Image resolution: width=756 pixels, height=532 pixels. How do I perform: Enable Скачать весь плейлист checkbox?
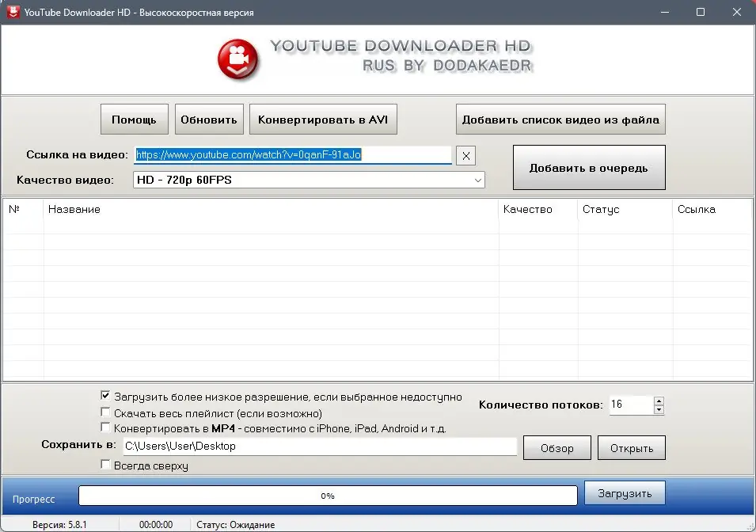[x=105, y=412]
